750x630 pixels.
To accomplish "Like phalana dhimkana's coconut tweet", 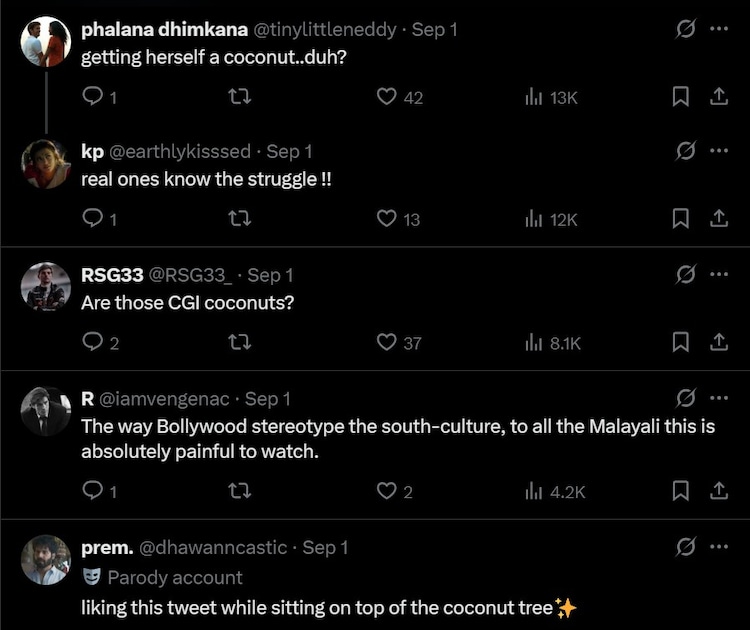I will click(x=388, y=97).
